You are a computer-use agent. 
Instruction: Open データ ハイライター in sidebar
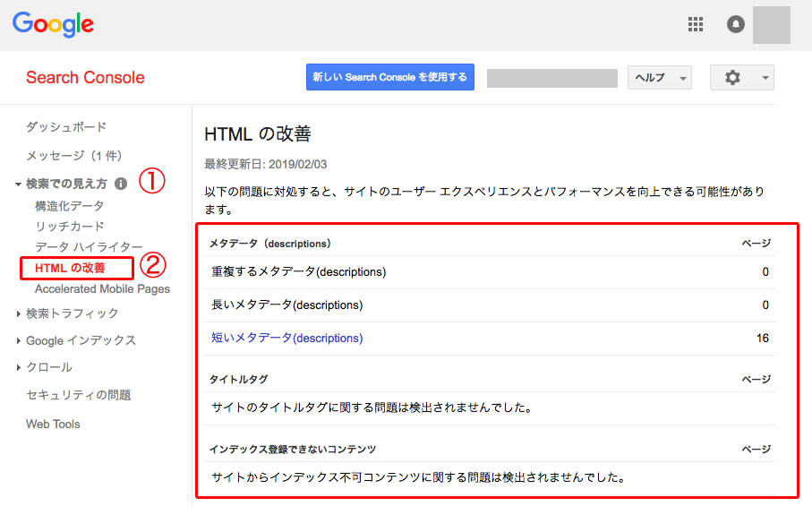tap(89, 247)
